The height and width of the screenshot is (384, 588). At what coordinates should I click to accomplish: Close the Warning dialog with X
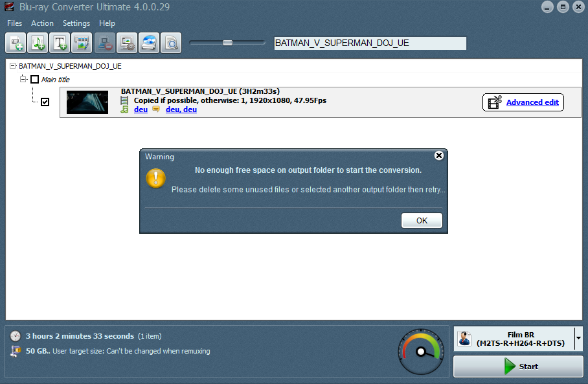pos(439,155)
